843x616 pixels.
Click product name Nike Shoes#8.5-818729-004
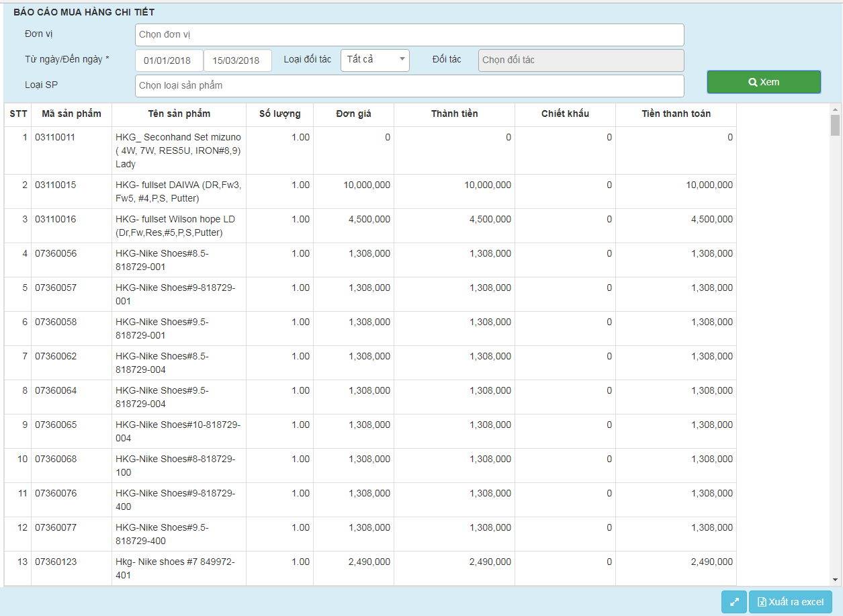[x=162, y=363]
